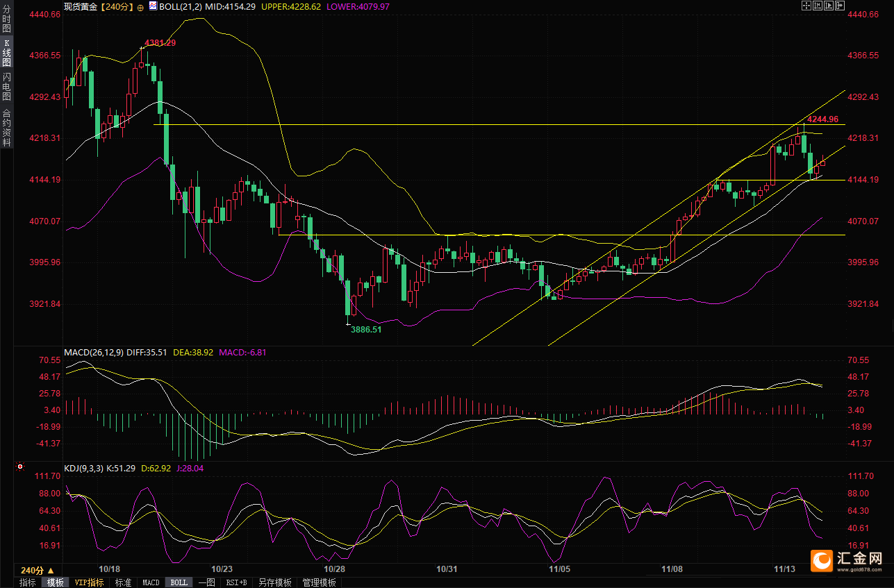Apply the 一图 template
Viewport: 894px width, 588px height.
point(206,582)
